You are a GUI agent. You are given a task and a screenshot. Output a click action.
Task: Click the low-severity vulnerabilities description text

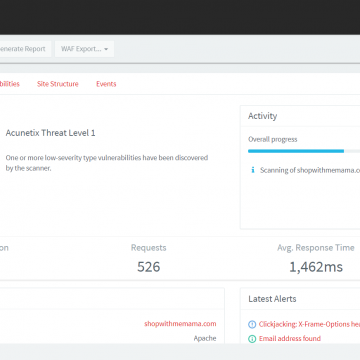click(x=107, y=163)
